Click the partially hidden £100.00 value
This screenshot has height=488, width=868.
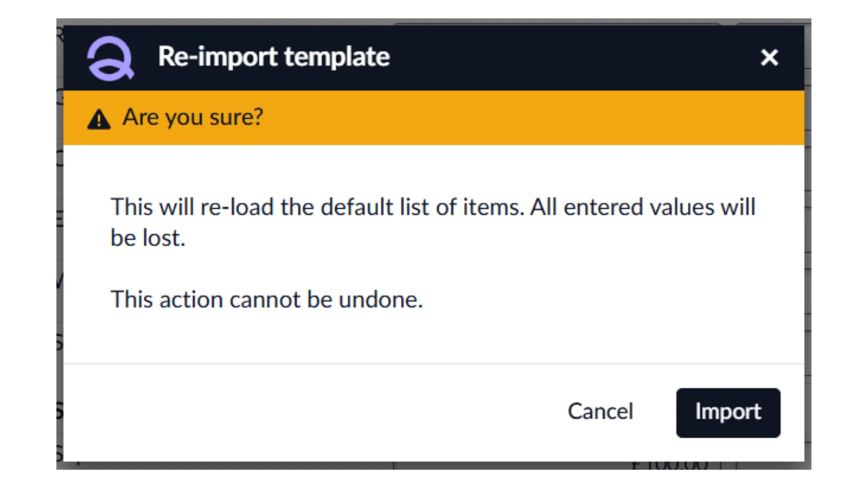[x=669, y=466]
